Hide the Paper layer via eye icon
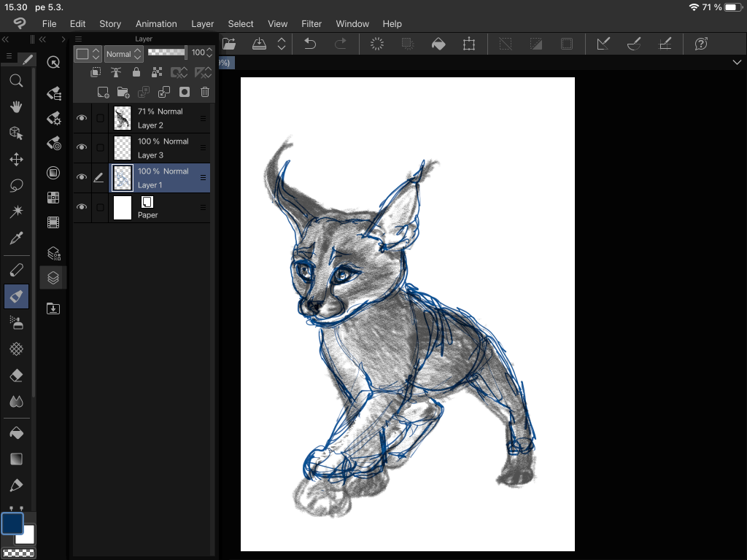 pos(82,207)
